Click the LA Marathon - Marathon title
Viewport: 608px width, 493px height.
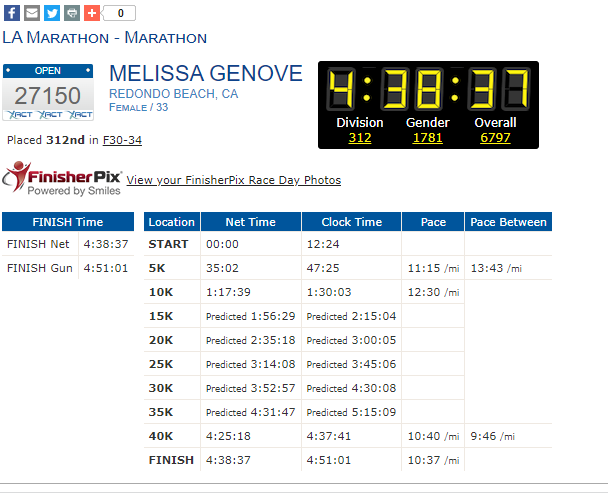105,38
